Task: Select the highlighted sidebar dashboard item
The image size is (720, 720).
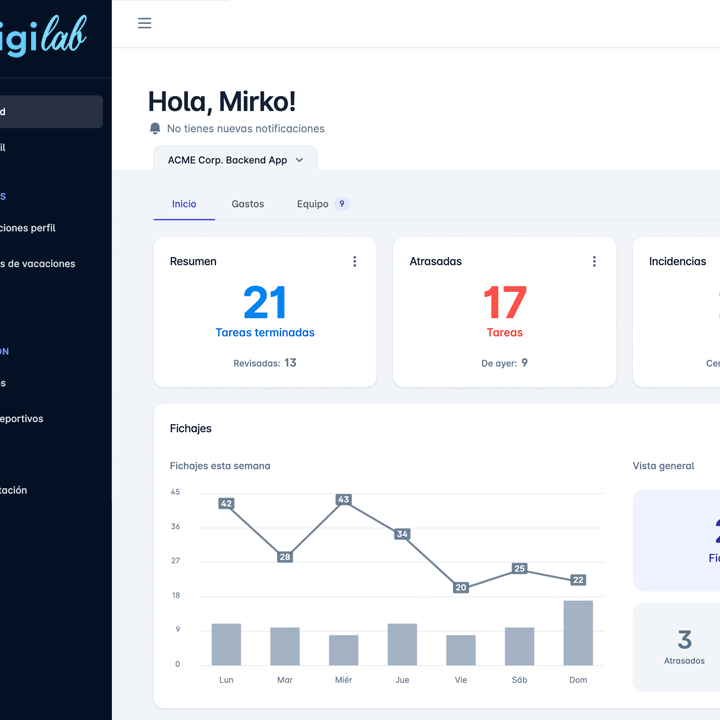Action: [50, 112]
